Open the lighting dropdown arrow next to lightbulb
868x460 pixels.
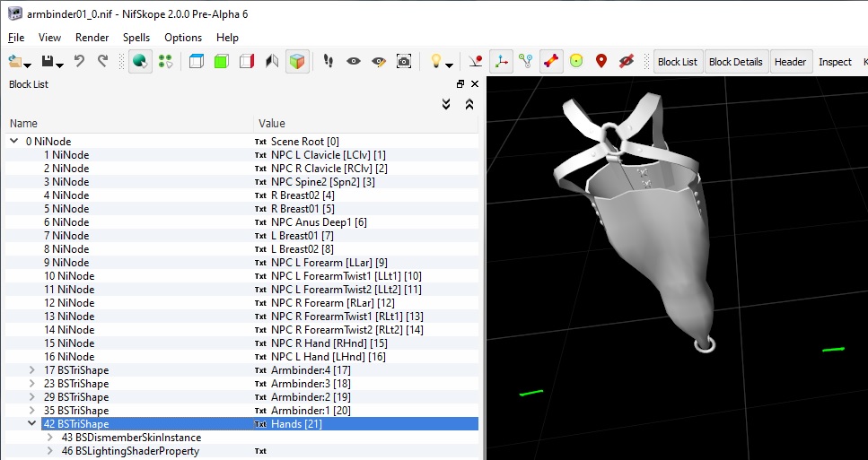click(449, 65)
